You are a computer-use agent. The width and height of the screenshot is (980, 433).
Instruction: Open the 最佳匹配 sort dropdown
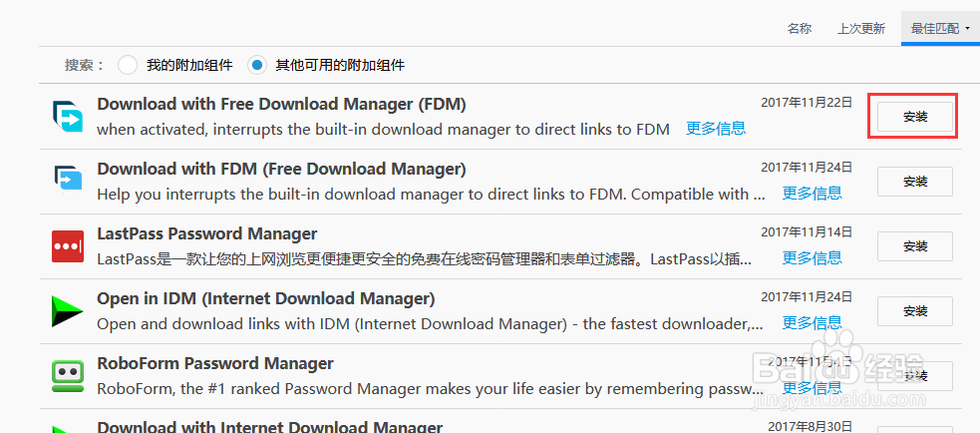click(x=940, y=29)
